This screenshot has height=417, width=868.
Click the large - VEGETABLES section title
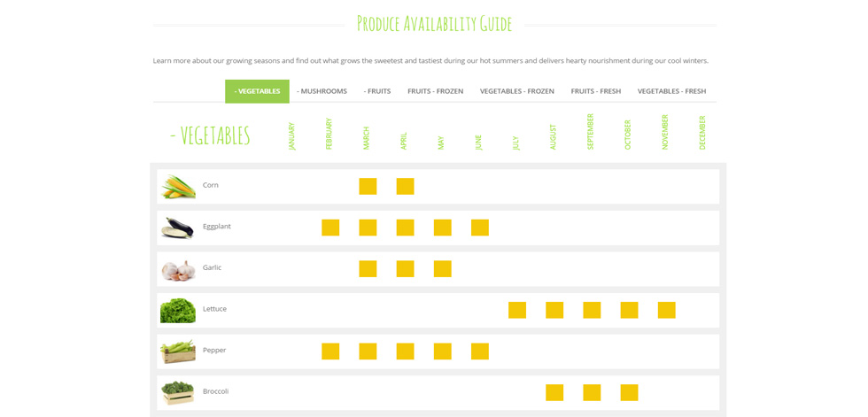pos(210,135)
